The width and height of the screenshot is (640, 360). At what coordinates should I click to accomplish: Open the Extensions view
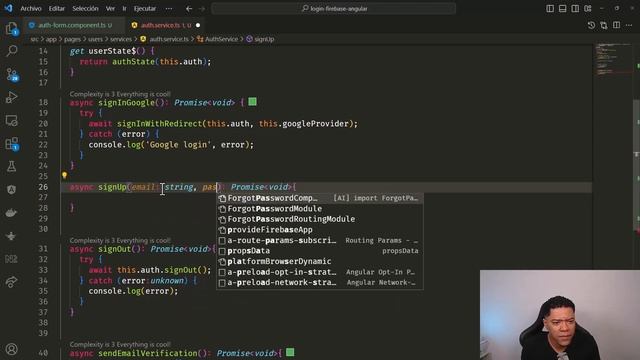[11, 144]
